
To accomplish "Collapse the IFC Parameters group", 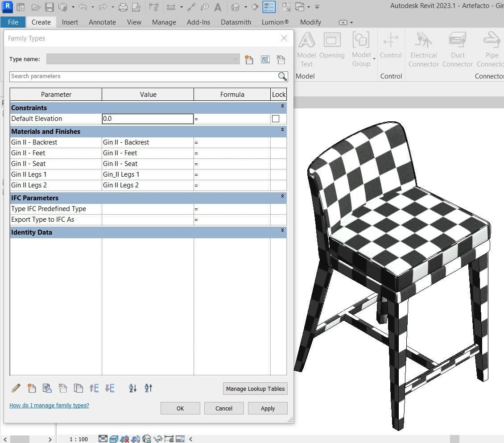I will [x=282, y=196].
